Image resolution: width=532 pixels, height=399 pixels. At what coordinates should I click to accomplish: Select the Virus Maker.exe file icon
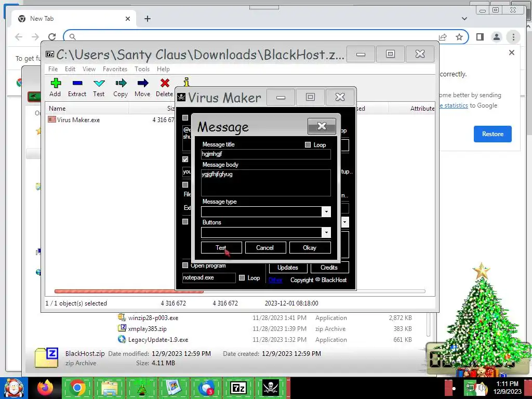click(51, 119)
